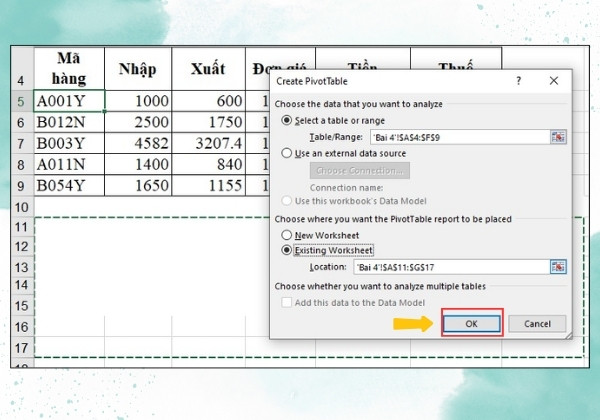
Task: Open the dialog help question mark
Action: [x=518, y=81]
